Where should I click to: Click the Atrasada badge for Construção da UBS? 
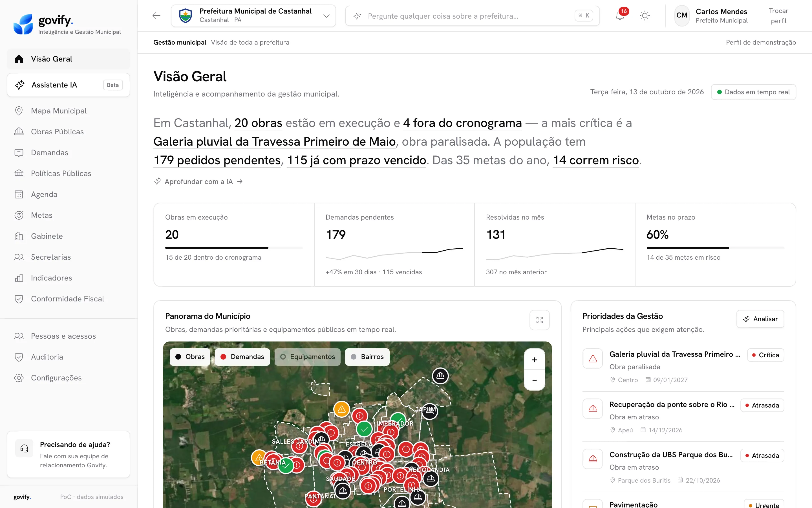[x=762, y=456]
